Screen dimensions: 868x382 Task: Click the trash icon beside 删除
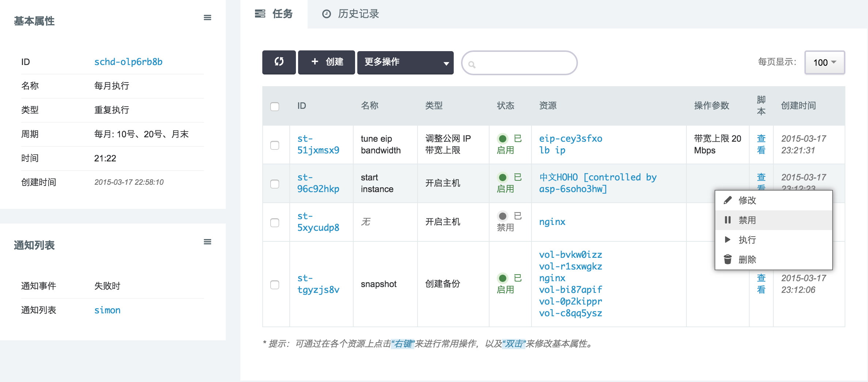click(727, 259)
